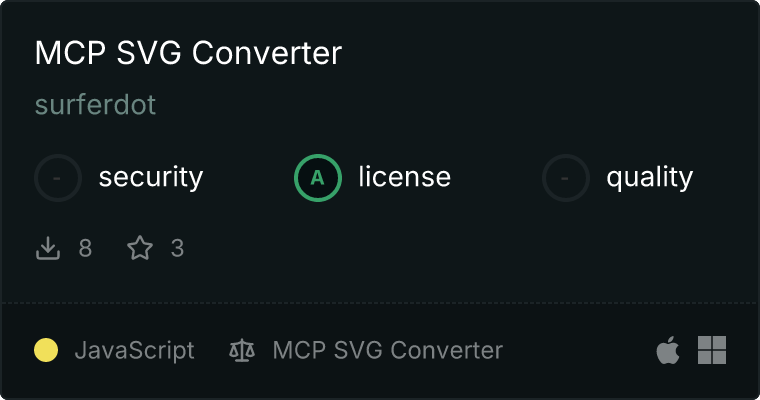Select the security label text
This screenshot has height=400, width=760.
click(x=151, y=177)
